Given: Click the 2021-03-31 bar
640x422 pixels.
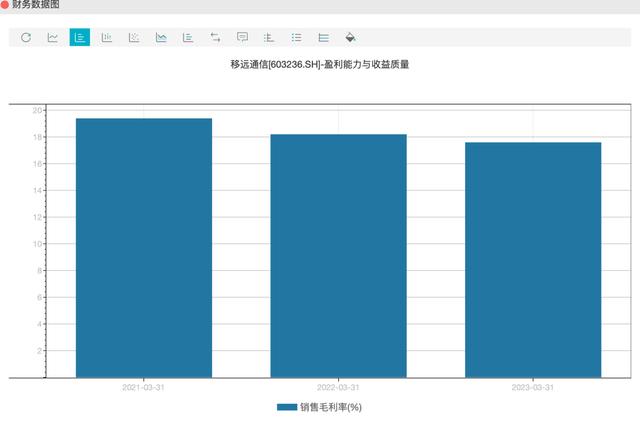Looking at the screenshot, I should (x=144, y=248).
